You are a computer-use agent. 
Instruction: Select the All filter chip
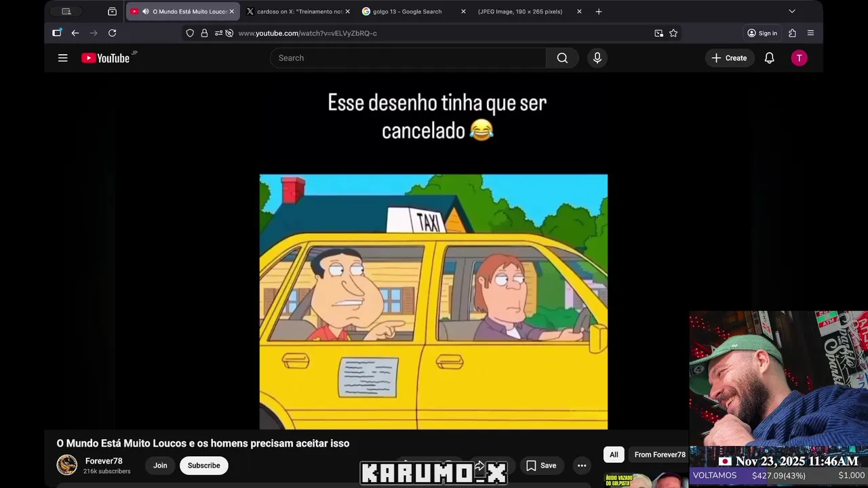pyautogui.click(x=614, y=455)
